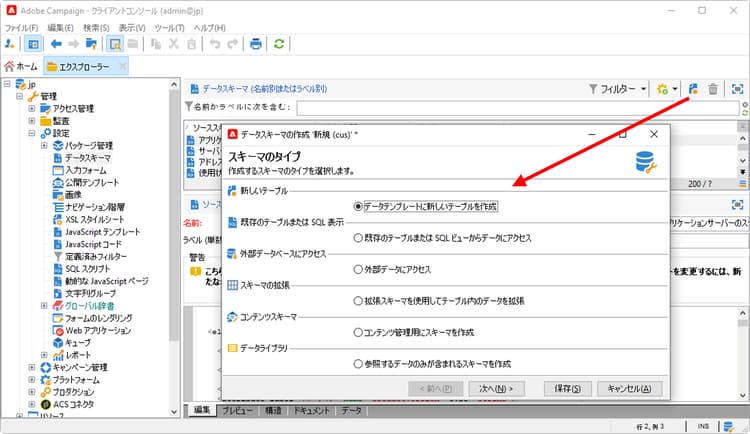This screenshot has height=434, width=750.
Task: Select JavaScript テンプレート in the tree
Action: tap(102, 232)
